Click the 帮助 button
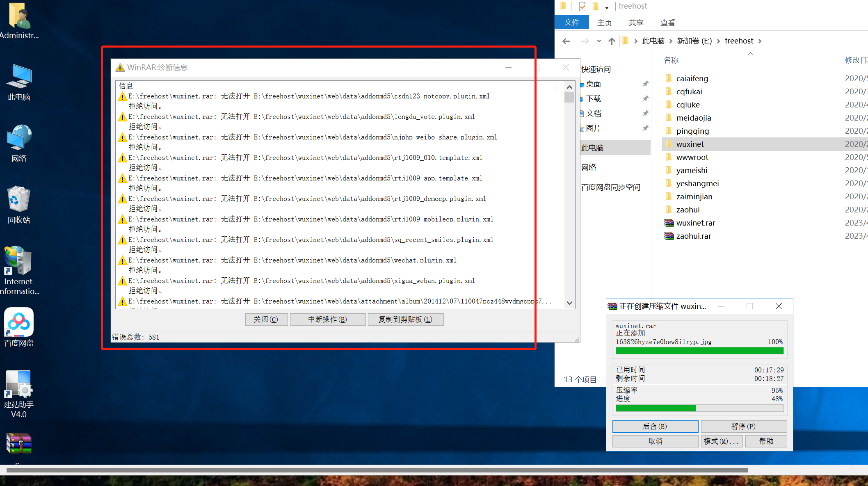The height and width of the screenshot is (486, 868). (x=766, y=441)
